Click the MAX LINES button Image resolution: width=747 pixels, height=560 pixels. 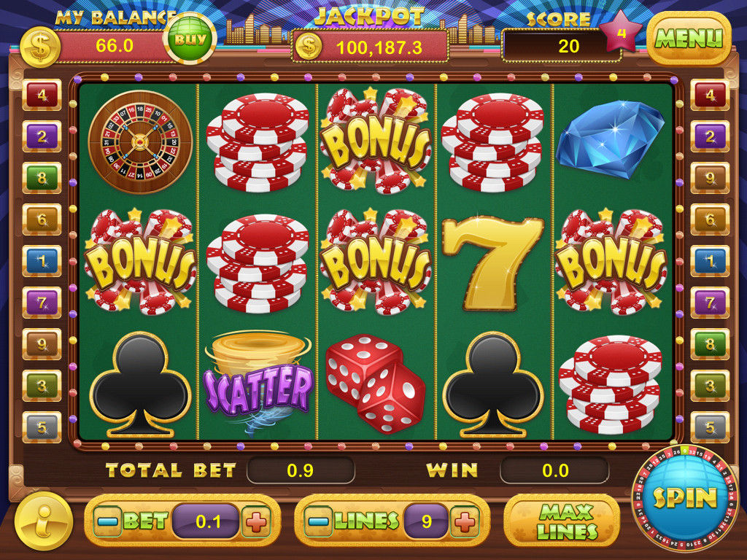point(562,521)
